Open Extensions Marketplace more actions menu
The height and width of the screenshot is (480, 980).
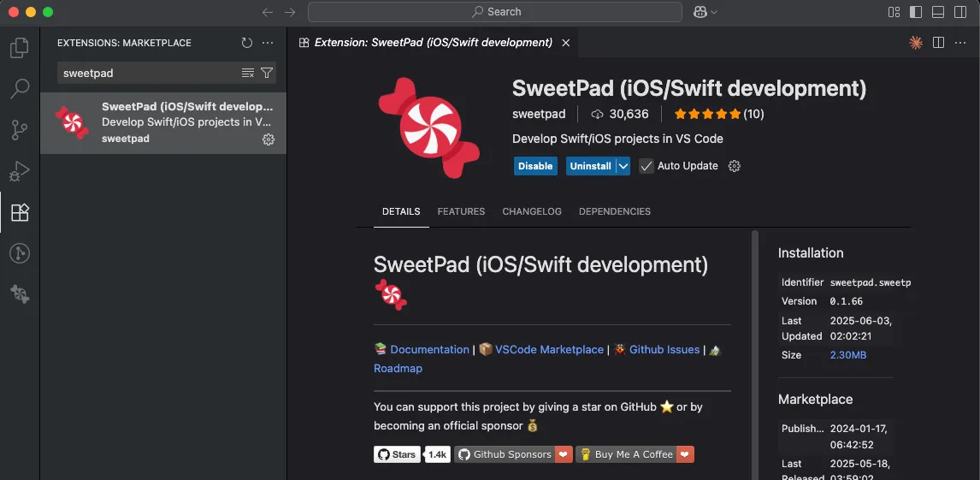coord(268,43)
